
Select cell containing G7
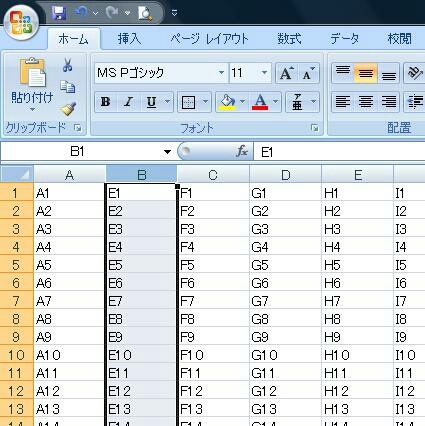(285, 301)
